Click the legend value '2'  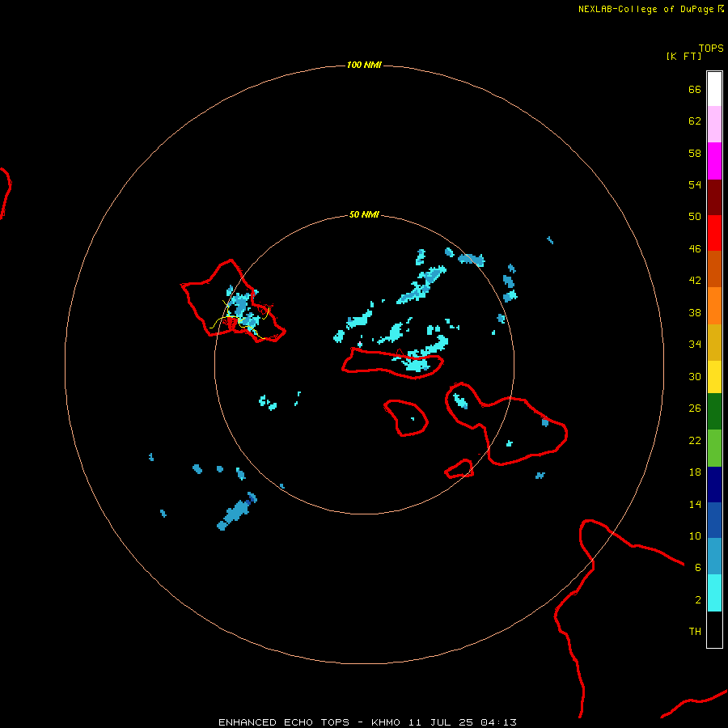tap(698, 599)
